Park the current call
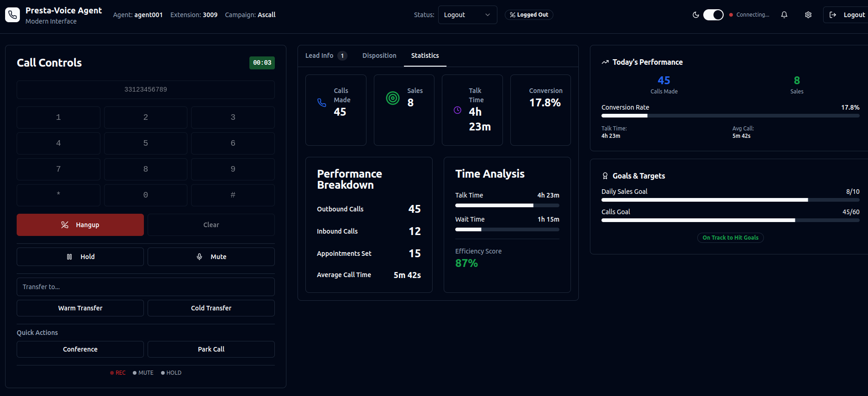868x396 pixels. point(211,349)
